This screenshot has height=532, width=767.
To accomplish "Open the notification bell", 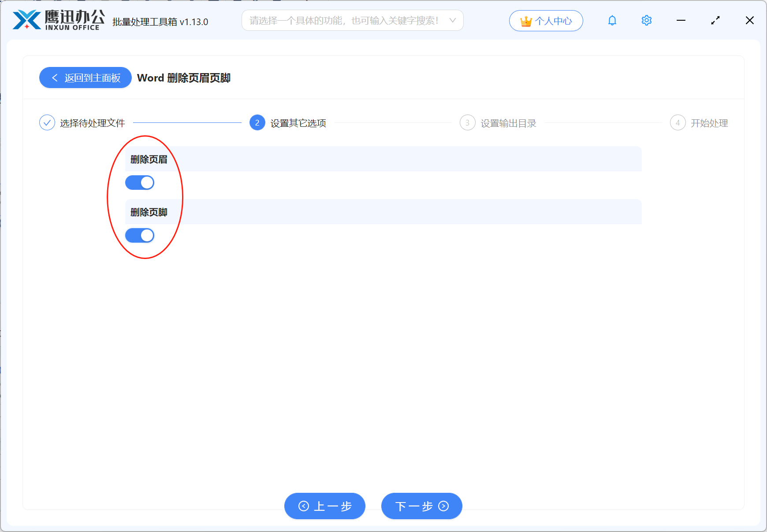I will (x=612, y=20).
